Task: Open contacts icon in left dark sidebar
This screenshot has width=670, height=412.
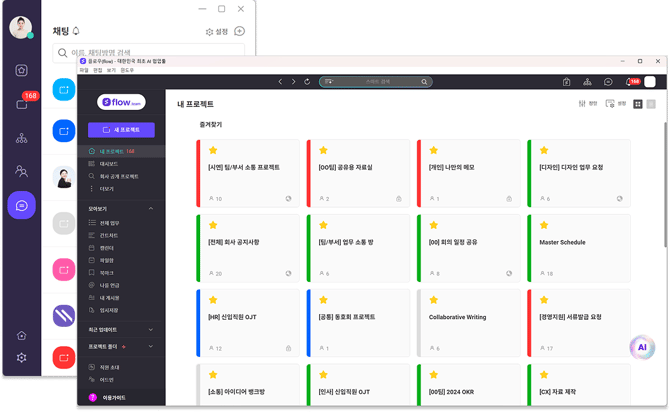Action: 21,171
